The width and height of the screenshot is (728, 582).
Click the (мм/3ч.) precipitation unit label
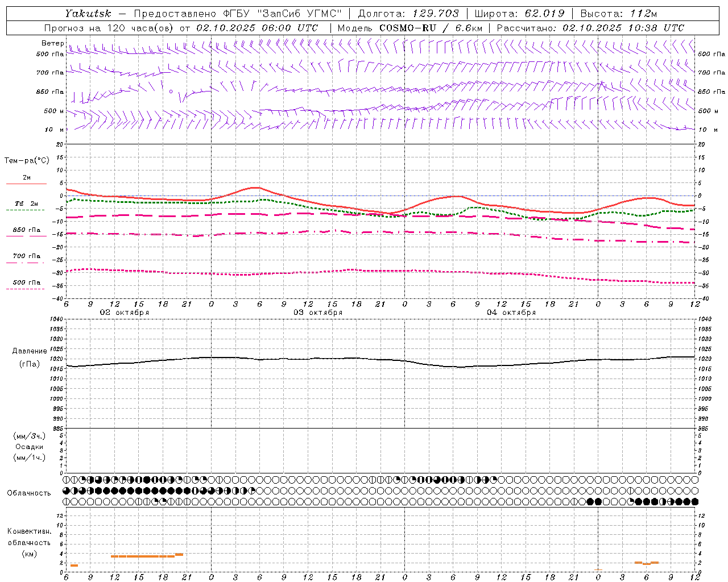30,436
